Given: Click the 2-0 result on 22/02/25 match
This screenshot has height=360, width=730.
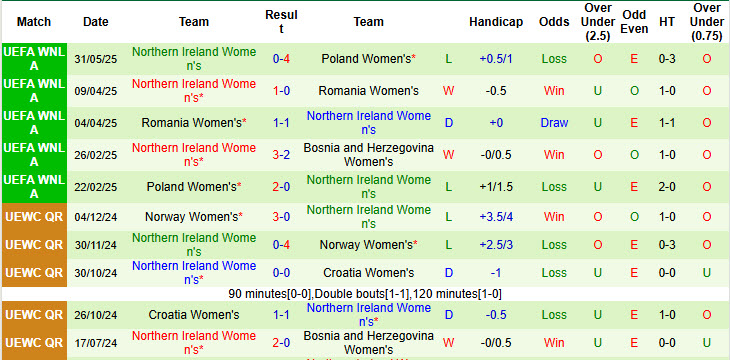Looking at the screenshot, I should pos(281,187).
